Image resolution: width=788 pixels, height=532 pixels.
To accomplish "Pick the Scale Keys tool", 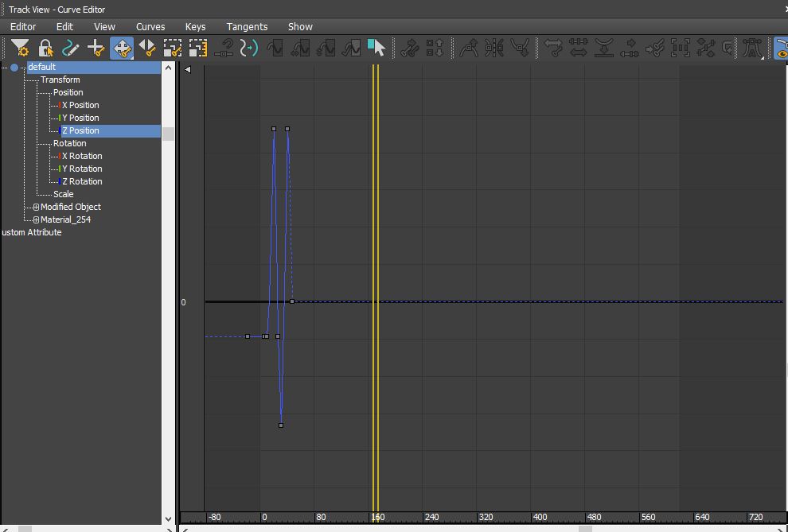I will (x=173, y=49).
